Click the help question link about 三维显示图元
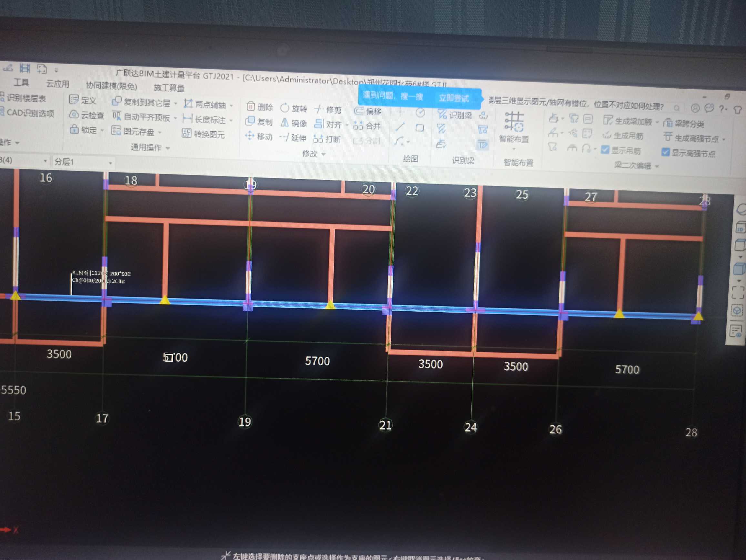Image resolution: width=746 pixels, height=560 pixels. click(576, 103)
